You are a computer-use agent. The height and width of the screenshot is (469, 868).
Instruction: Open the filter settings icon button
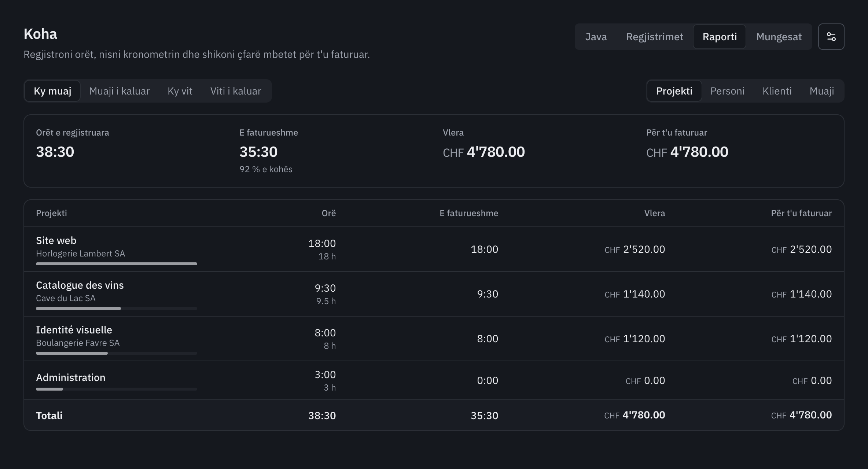tap(831, 37)
